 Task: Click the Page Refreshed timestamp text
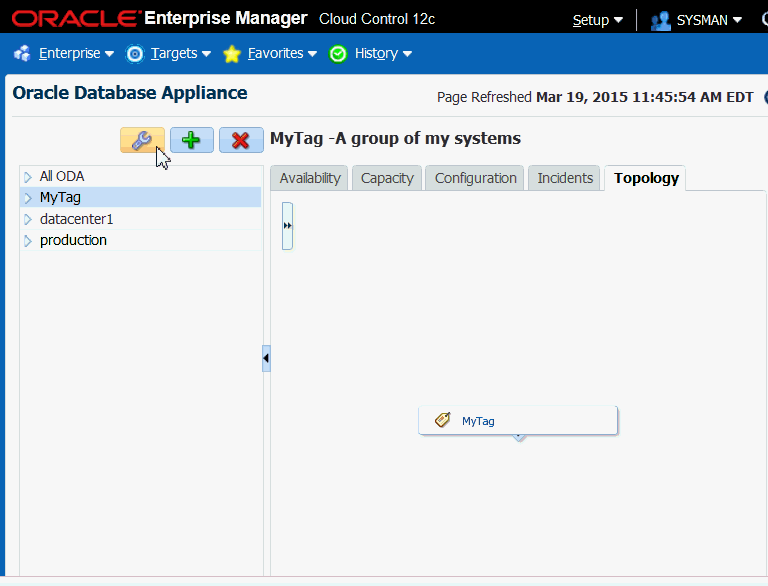point(595,97)
